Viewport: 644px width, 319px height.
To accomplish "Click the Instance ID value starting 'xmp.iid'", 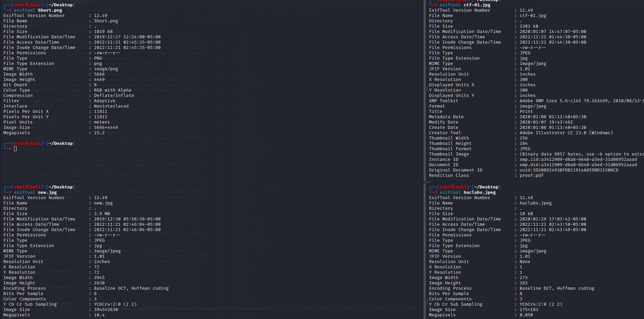I will click(x=578, y=159).
